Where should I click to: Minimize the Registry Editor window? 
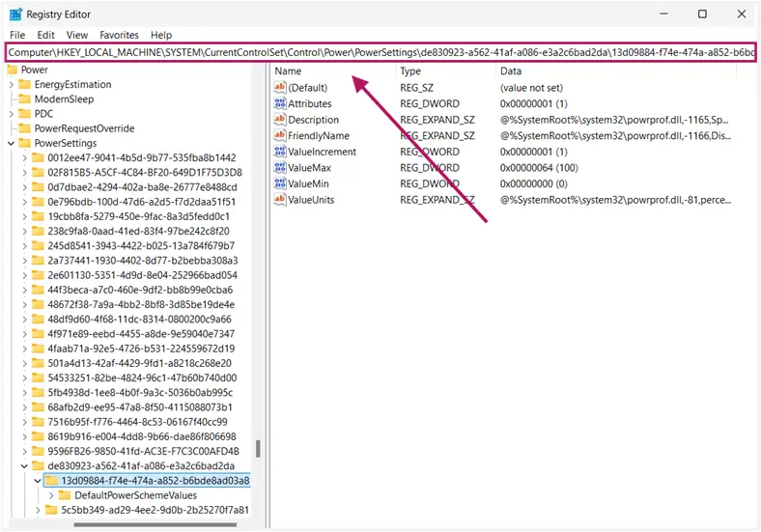point(663,14)
